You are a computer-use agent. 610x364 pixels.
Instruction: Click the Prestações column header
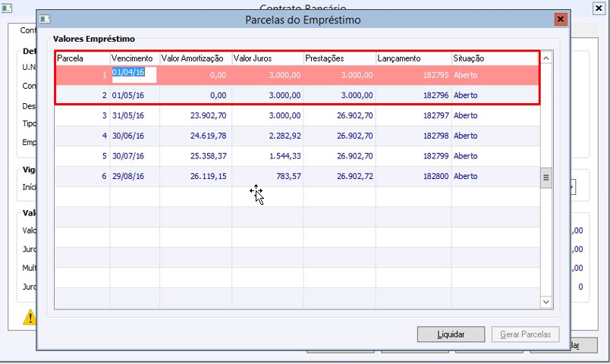(339, 58)
